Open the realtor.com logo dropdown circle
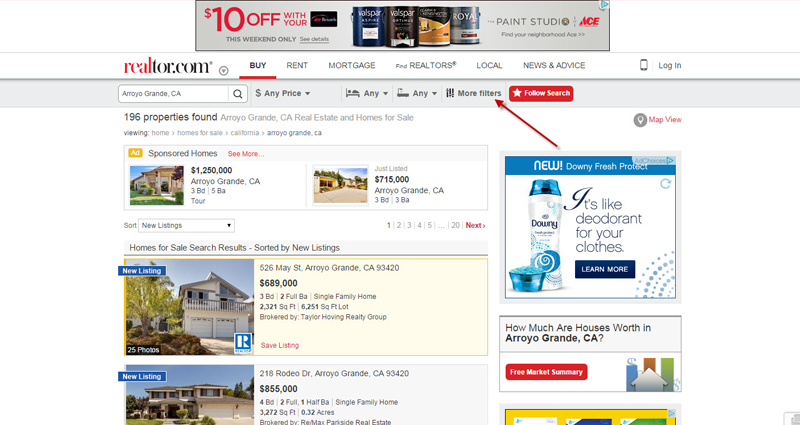This screenshot has width=800, height=425. [x=223, y=71]
